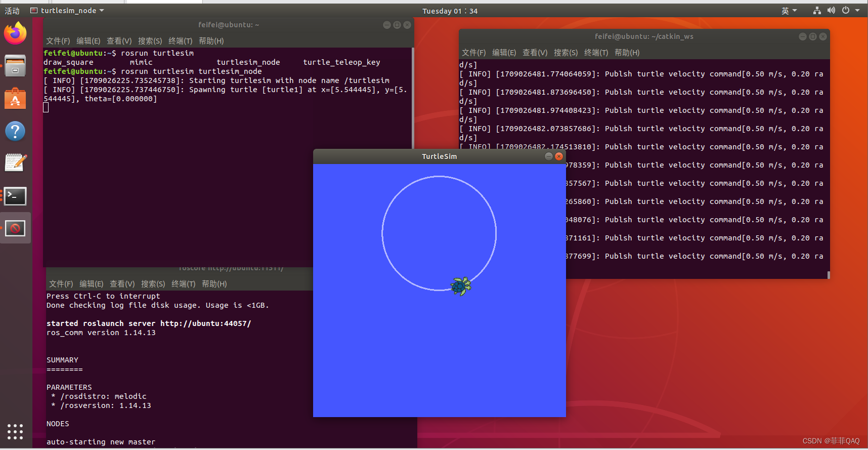Open 帮助(H) menu in the catkin_ws terminal

627,53
